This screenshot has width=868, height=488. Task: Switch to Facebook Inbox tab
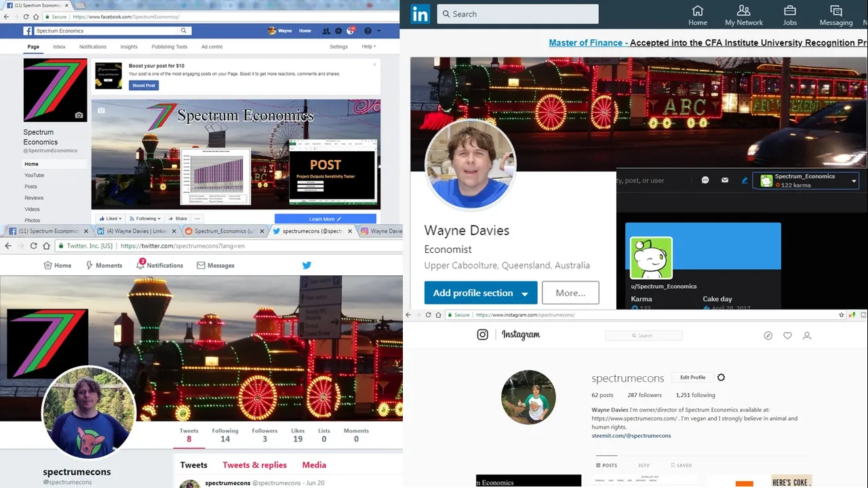(x=59, y=47)
